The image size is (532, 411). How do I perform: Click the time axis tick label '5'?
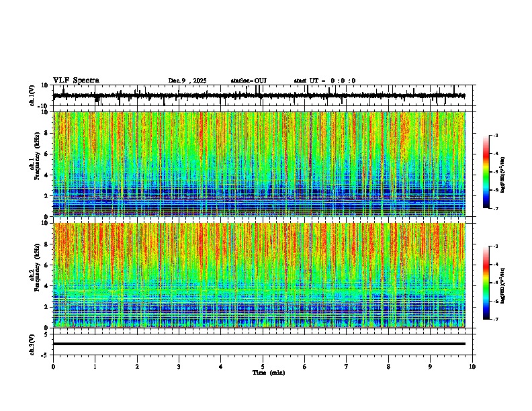point(263,367)
